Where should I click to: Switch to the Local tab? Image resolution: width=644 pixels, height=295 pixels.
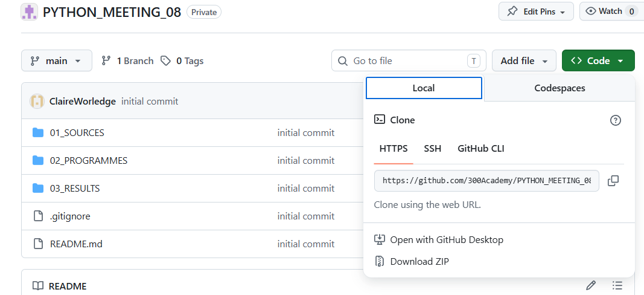pyautogui.click(x=424, y=88)
